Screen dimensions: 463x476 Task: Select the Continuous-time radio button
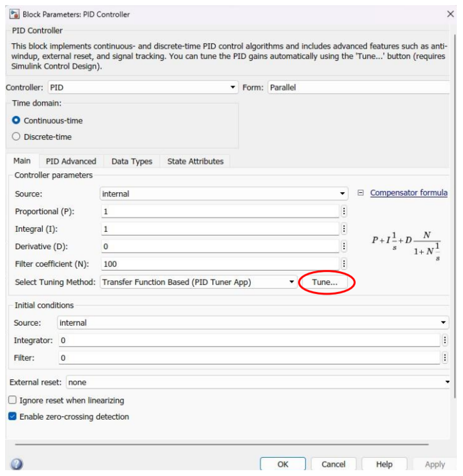click(x=16, y=120)
